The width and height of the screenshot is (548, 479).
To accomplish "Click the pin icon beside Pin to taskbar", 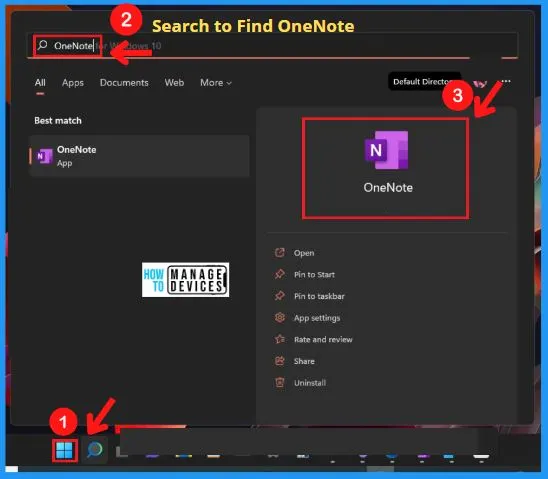I will (x=280, y=296).
